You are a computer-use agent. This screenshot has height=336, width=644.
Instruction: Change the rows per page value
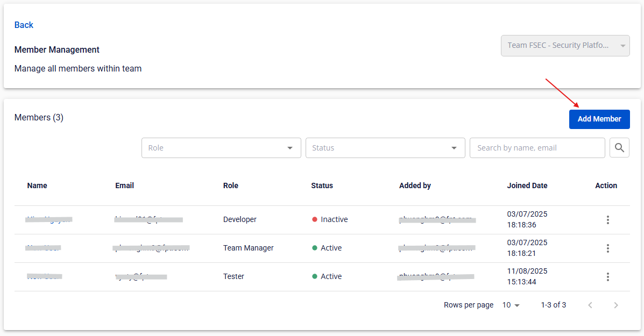click(511, 305)
